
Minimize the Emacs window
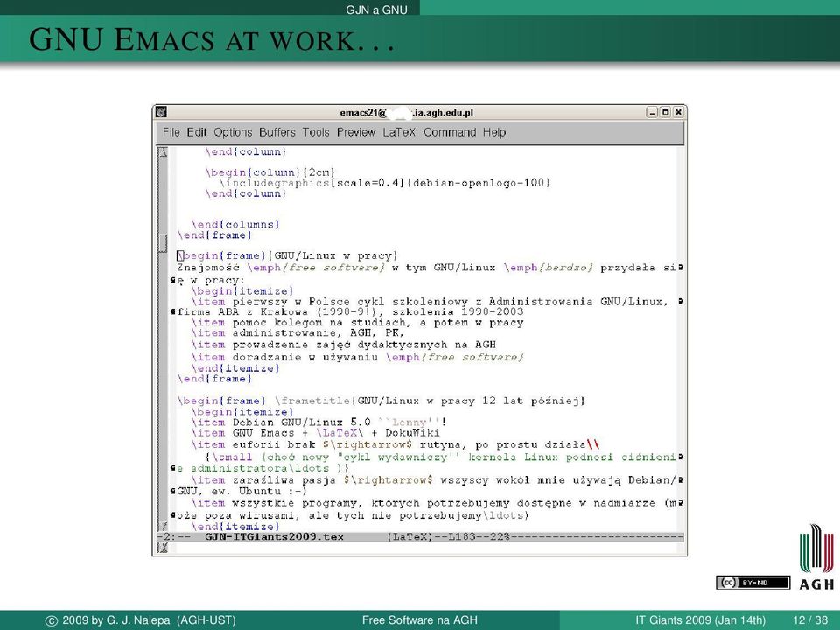coord(652,112)
